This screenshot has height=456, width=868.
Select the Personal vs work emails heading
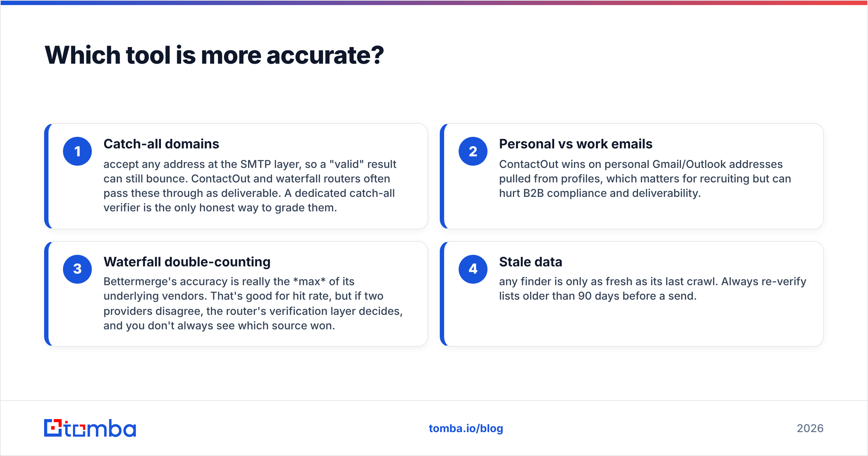coord(576,144)
